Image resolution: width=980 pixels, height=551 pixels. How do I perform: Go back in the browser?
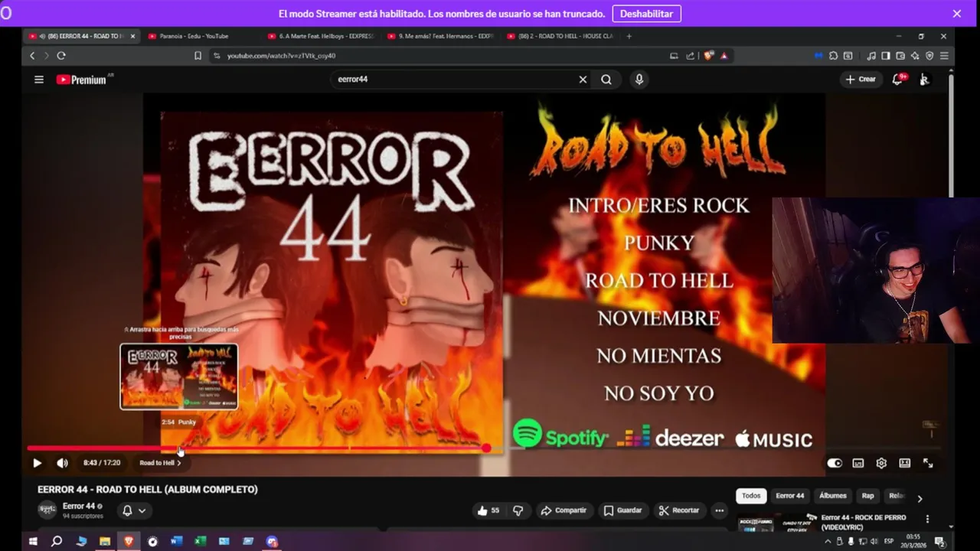(x=32, y=56)
